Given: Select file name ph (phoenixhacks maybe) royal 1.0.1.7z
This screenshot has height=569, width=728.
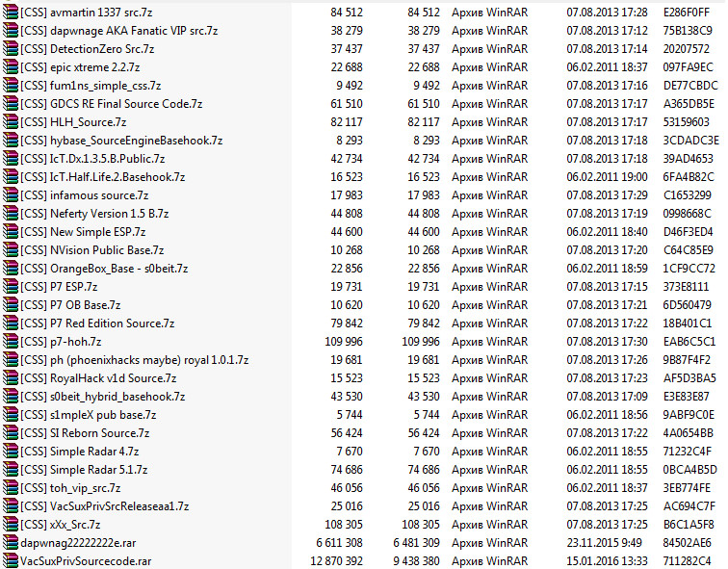Looking at the screenshot, I should tap(134, 360).
